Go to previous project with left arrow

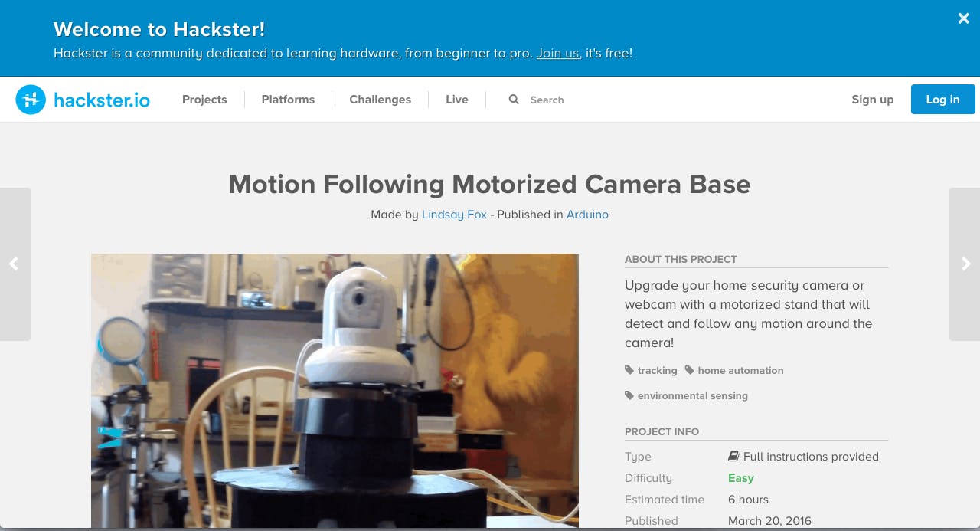click(15, 264)
